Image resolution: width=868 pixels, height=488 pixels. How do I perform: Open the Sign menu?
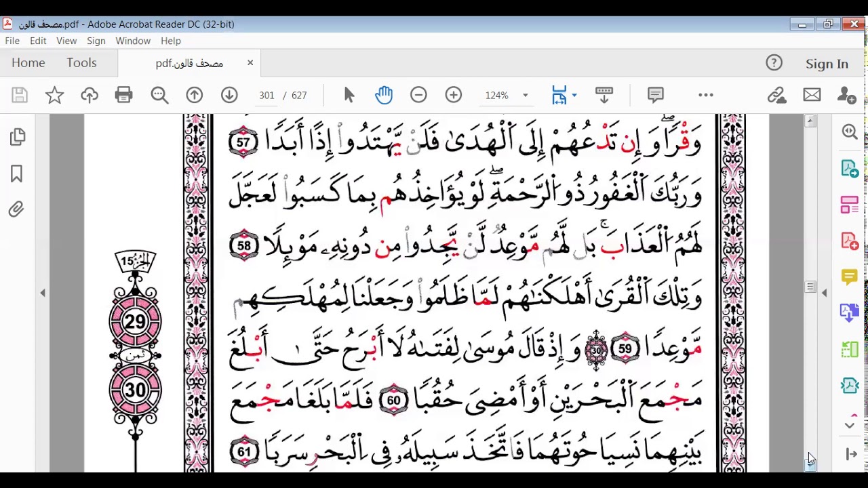click(x=96, y=41)
